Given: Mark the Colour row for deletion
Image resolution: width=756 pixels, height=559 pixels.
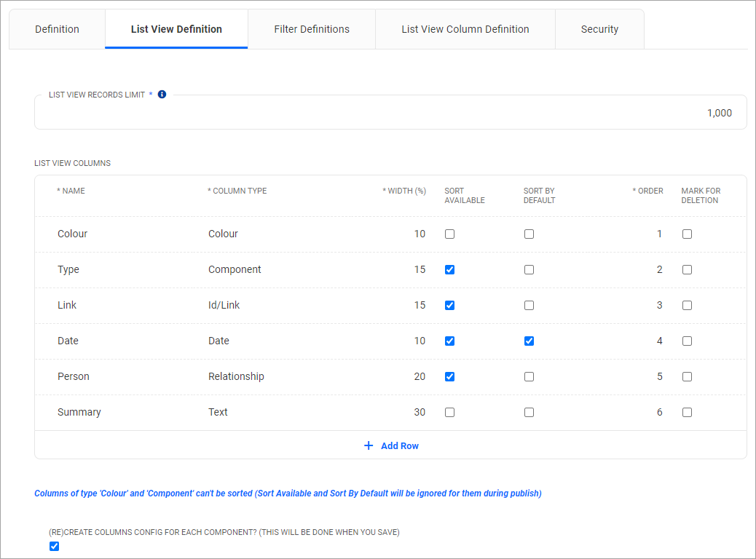Looking at the screenshot, I should click(687, 234).
